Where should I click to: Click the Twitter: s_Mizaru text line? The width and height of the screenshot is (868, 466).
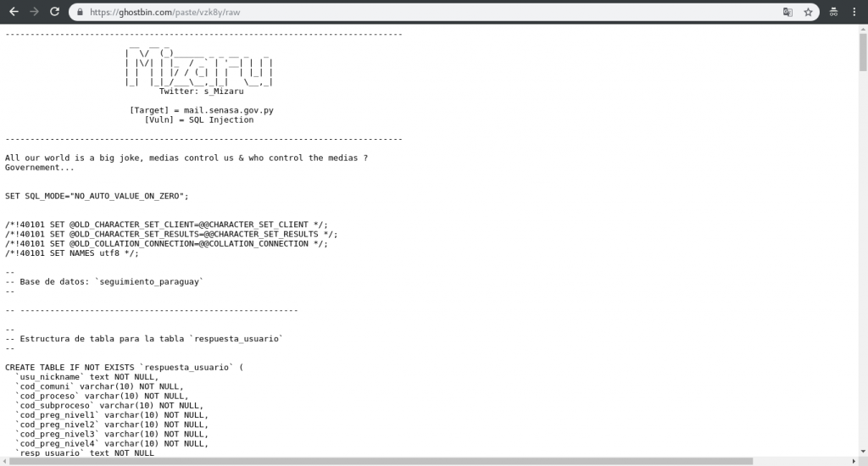[202, 92]
